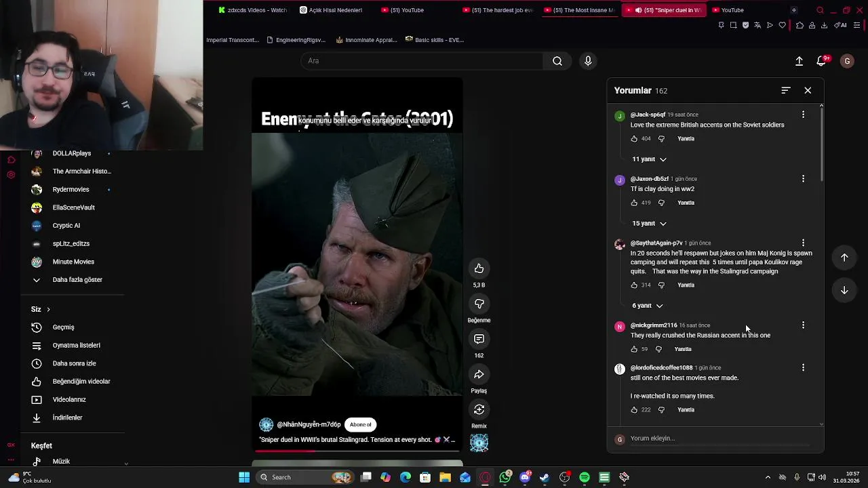Open account avatar G menu

pyautogui.click(x=846, y=61)
